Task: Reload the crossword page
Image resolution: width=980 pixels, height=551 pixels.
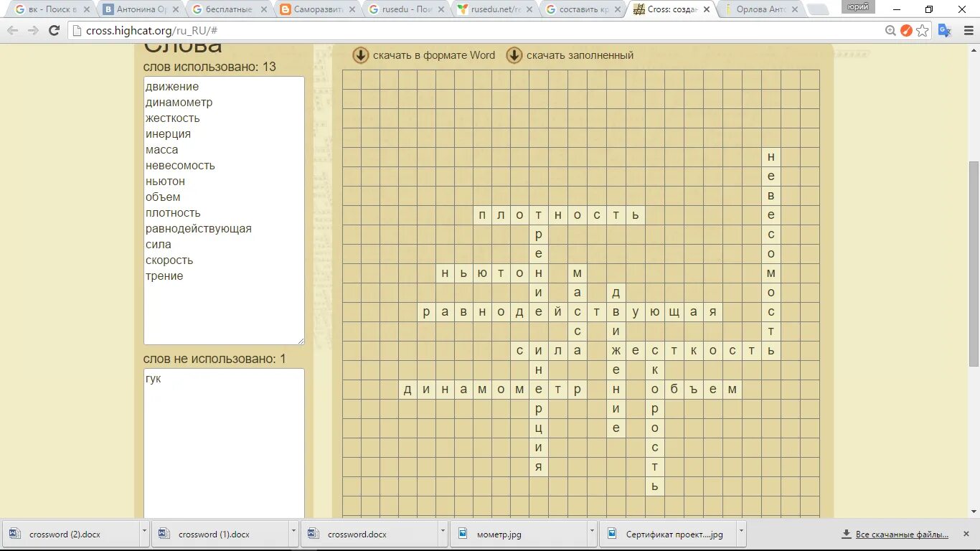Action: pyautogui.click(x=54, y=30)
